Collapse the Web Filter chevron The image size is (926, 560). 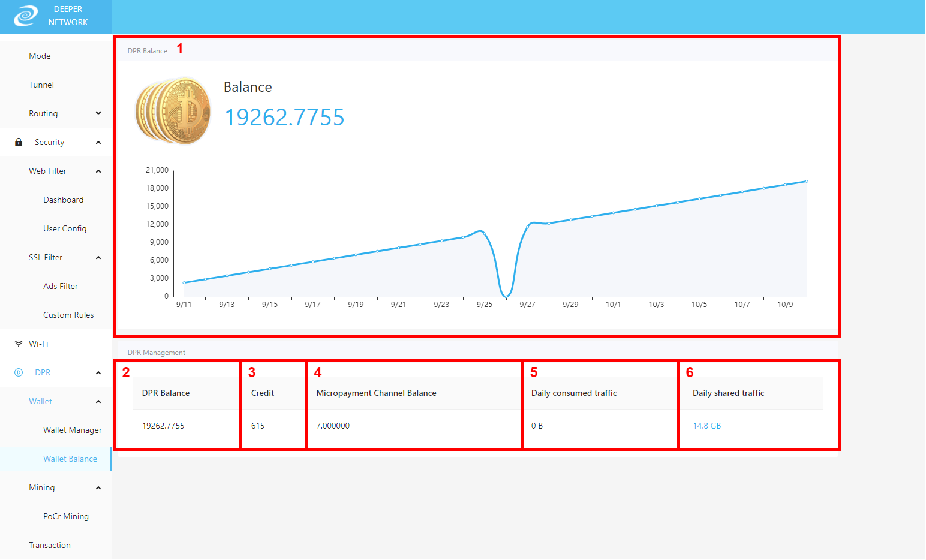[x=98, y=171]
